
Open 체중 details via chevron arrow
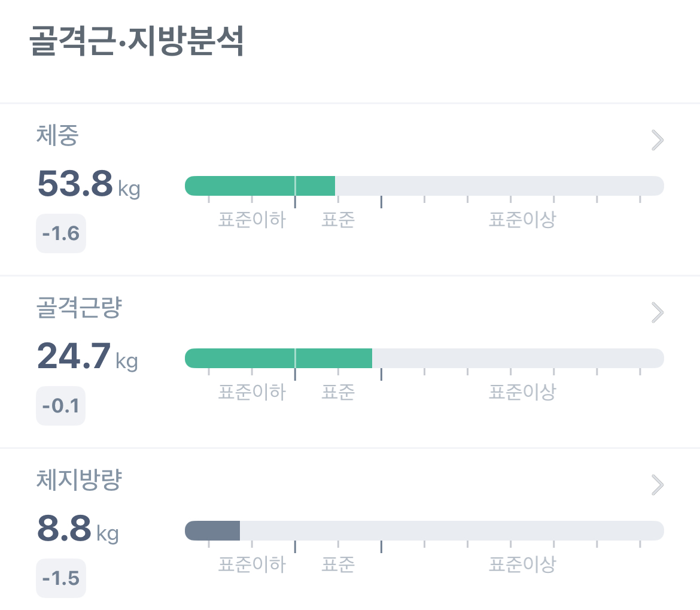(657, 140)
